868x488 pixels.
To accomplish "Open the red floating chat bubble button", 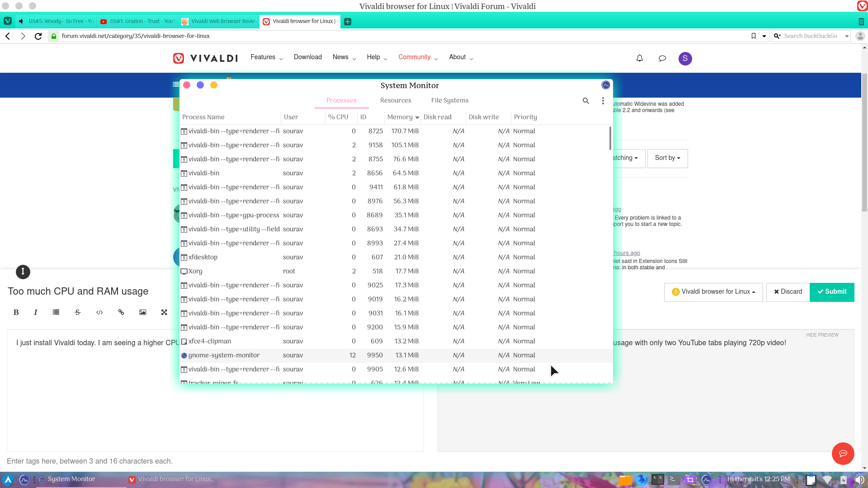I will (843, 453).
